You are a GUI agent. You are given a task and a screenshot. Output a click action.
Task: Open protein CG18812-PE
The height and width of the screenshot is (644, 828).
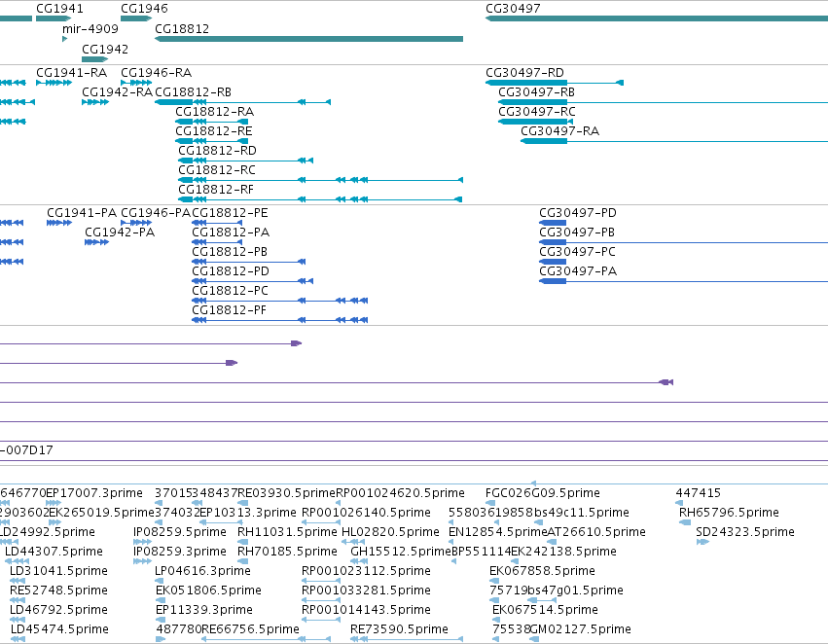(x=230, y=213)
